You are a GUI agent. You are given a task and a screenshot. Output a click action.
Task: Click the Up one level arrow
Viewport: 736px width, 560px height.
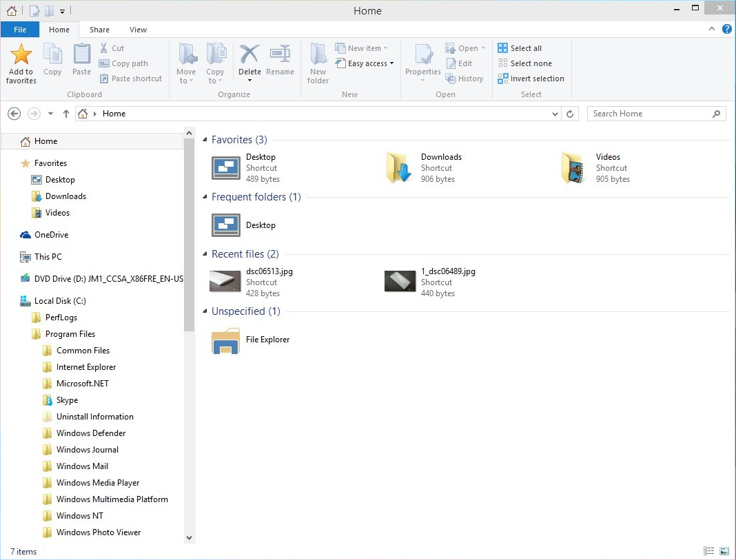click(x=66, y=114)
